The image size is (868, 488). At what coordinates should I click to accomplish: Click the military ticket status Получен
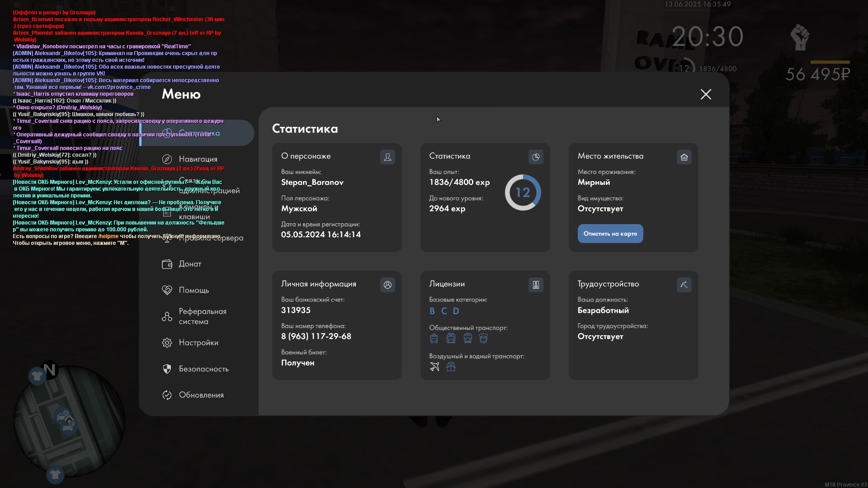(297, 363)
